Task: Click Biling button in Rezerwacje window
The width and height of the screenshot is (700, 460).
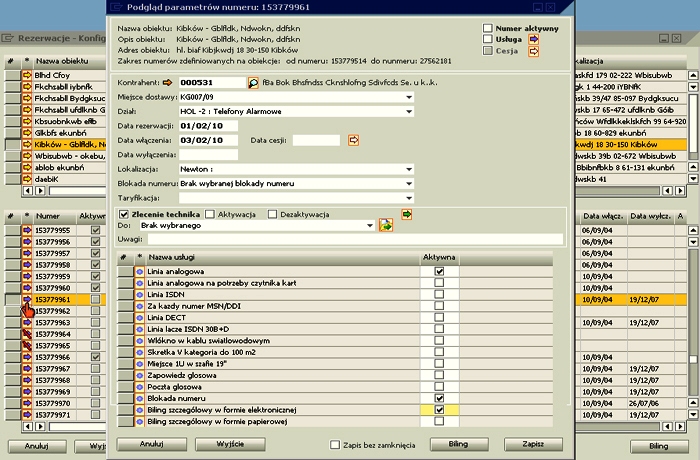Action: coord(659,446)
